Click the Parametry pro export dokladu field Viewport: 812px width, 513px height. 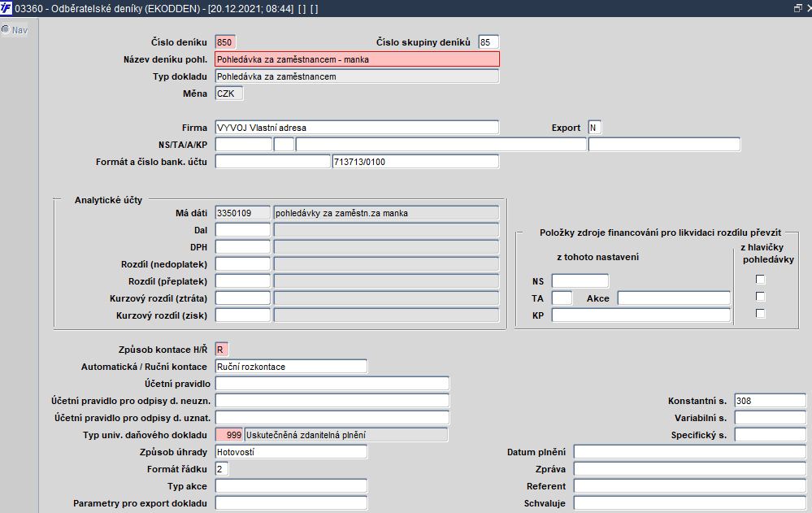[x=291, y=504]
